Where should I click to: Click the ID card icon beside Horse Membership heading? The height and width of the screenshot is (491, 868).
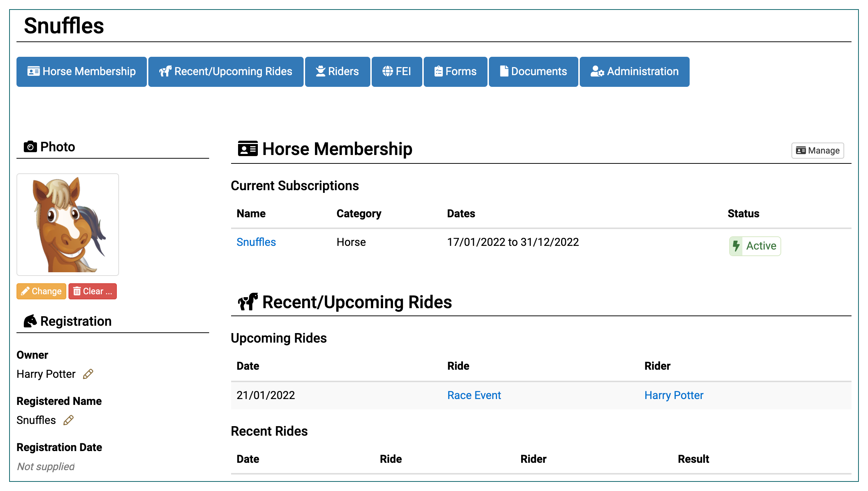click(x=248, y=149)
